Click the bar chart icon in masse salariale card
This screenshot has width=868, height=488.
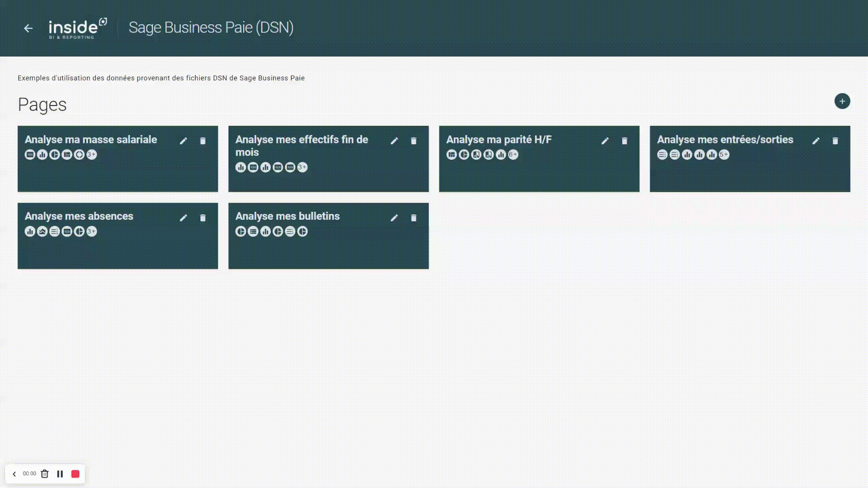42,154
